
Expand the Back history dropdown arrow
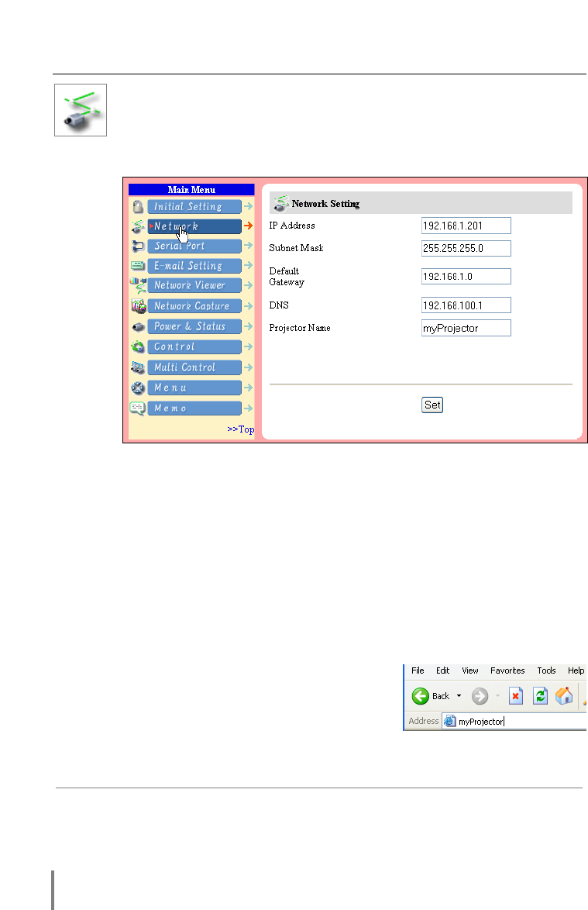(459, 696)
